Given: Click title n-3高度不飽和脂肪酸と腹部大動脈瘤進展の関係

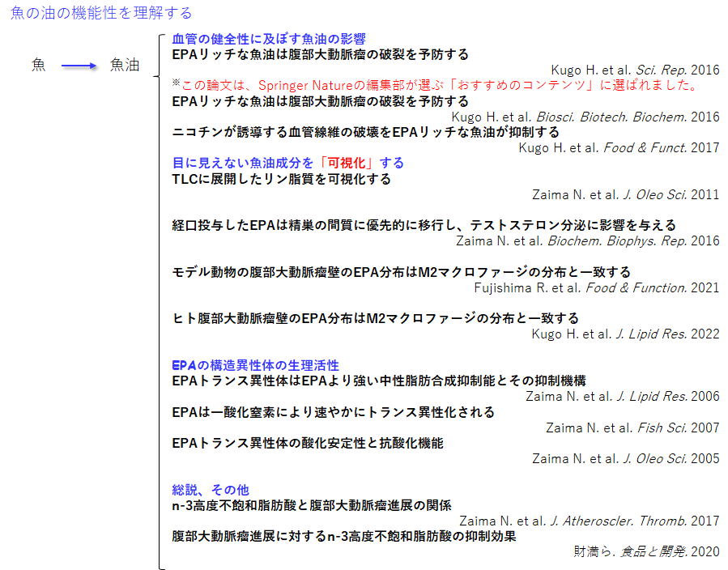Looking at the screenshot, I should coord(312,505).
